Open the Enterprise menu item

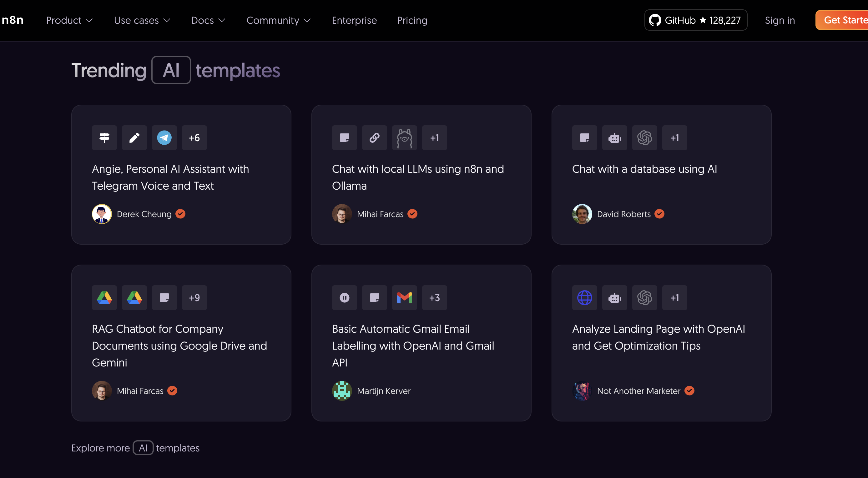[354, 20]
